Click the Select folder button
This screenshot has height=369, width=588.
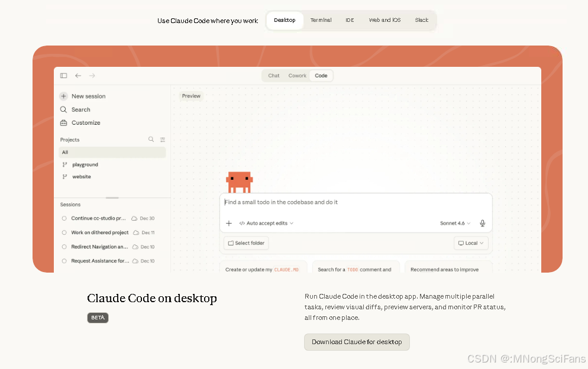click(x=246, y=243)
